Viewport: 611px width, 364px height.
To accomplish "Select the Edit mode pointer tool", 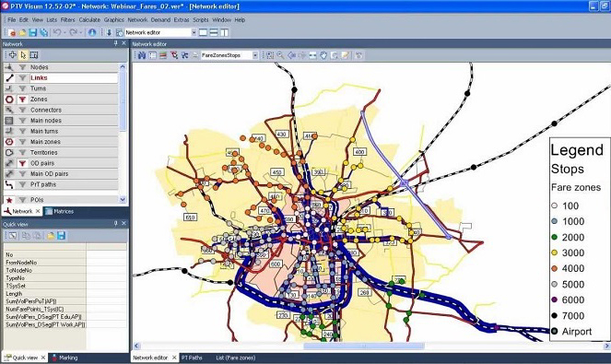I will pos(23,55).
